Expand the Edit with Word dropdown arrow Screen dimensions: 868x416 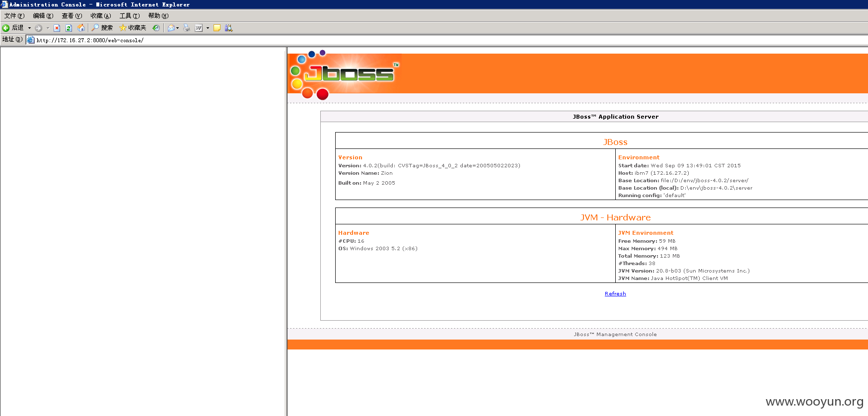click(x=208, y=28)
